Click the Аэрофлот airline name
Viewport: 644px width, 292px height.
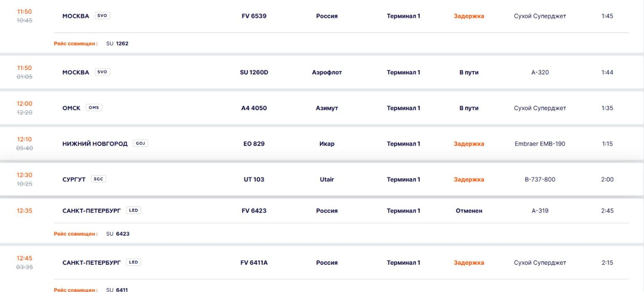coord(327,72)
